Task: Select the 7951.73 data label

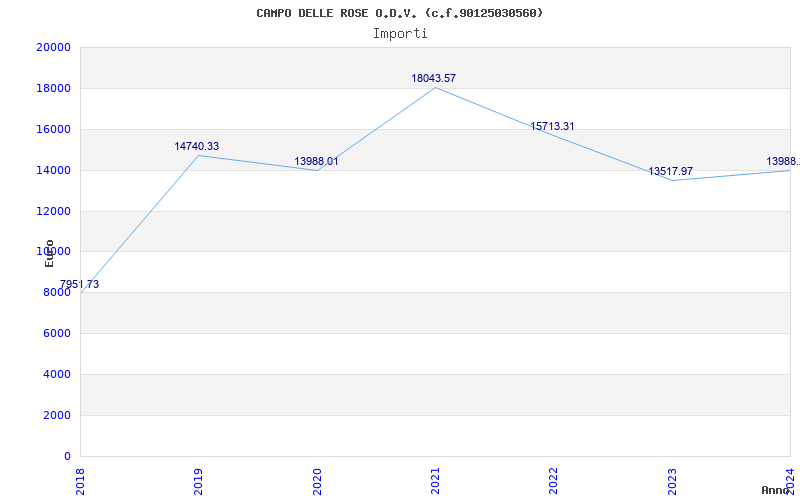Action: [80, 285]
